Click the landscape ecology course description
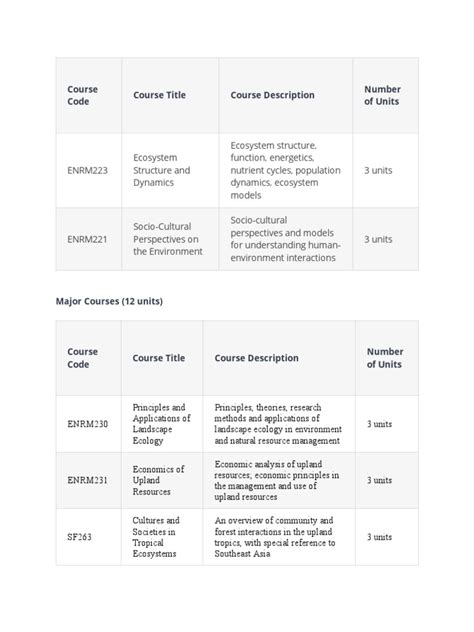Image resolution: width=474 pixels, height=632 pixels. [278, 424]
